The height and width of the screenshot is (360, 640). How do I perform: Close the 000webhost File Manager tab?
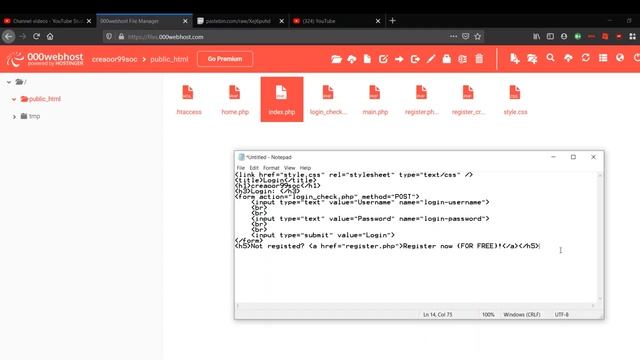coord(185,21)
